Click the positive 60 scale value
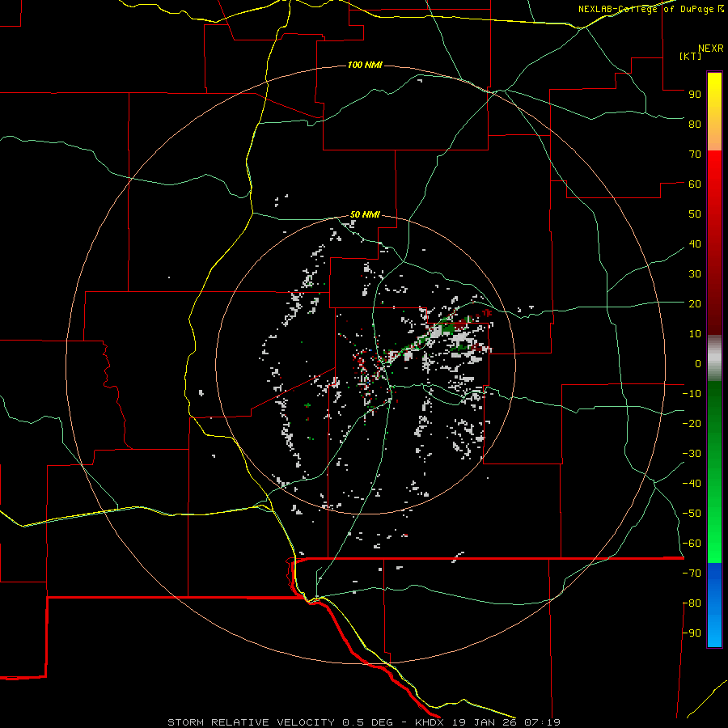Screen dimensions: 728x728 (695, 184)
